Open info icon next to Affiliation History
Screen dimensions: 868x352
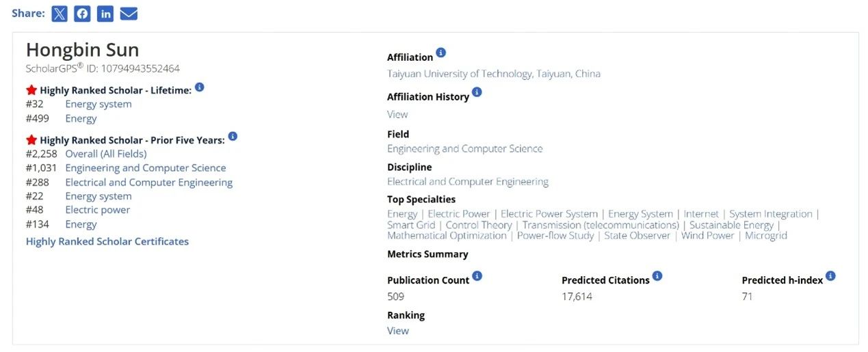point(477,92)
